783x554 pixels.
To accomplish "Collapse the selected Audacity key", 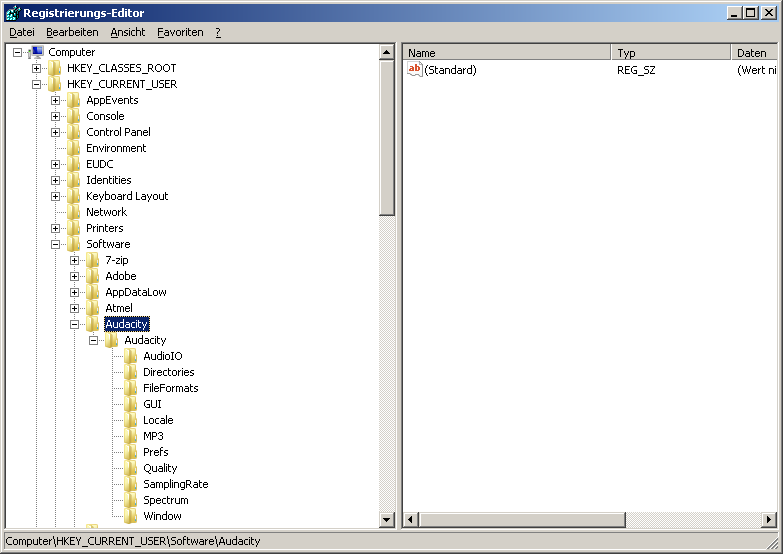I will [74, 324].
